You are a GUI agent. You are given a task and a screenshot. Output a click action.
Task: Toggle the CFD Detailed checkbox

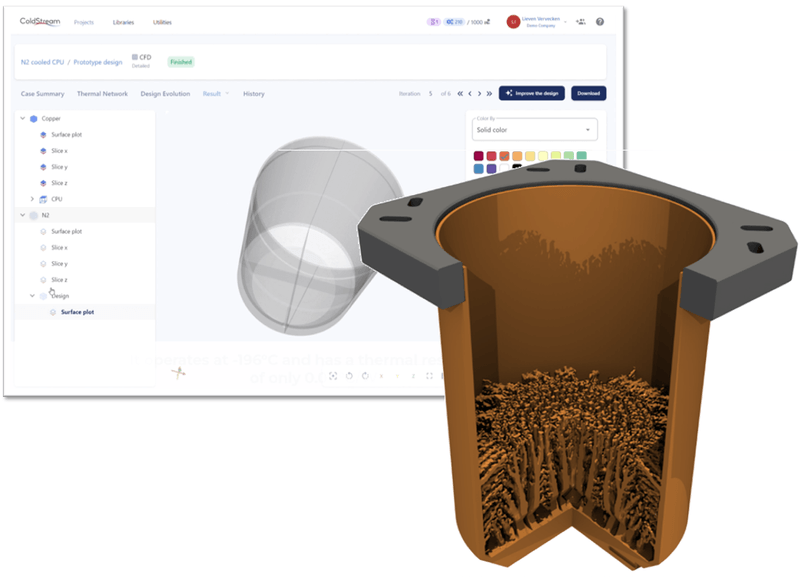point(134,57)
